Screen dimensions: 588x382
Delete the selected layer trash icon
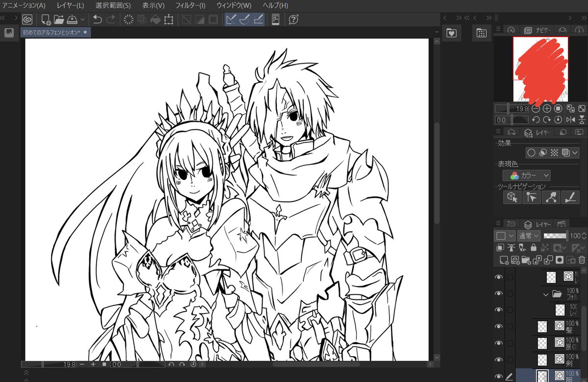point(582,260)
